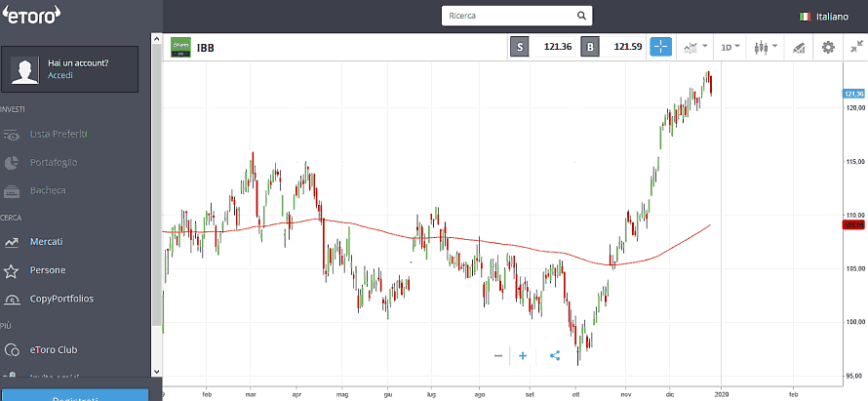Toggle the crosshair cursor tool
The height and width of the screenshot is (401, 868).
661,46
